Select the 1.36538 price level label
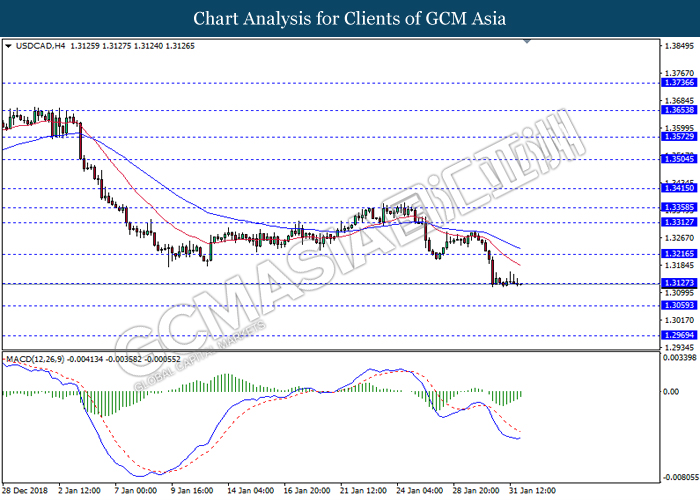The height and width of the screenshot is (500, 700). coord(679,110)
